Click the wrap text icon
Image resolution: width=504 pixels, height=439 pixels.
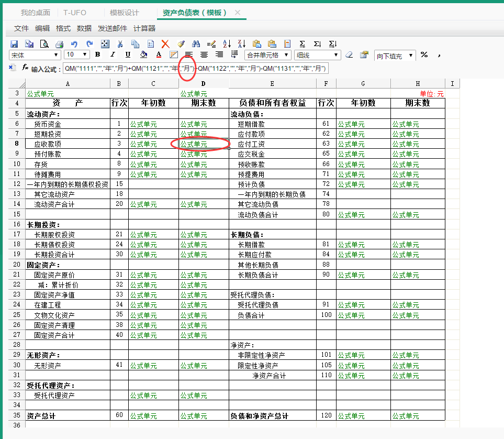pyautogui.click(x=234, y=54)
